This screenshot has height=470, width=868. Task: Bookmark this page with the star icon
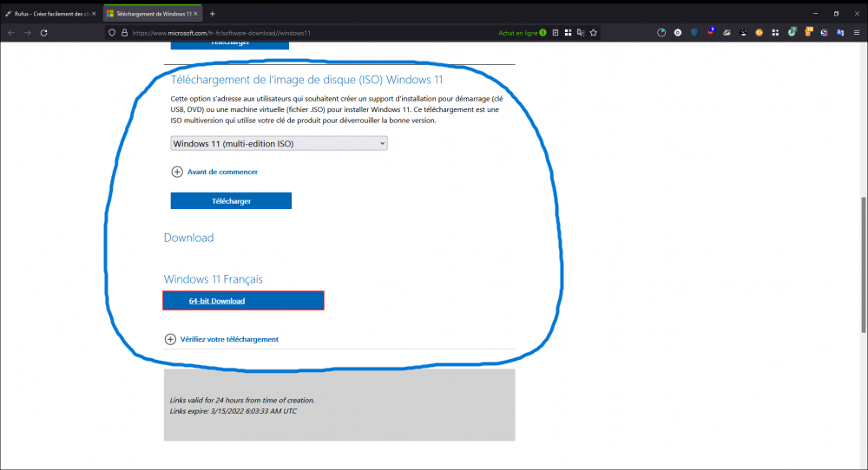(594, 32)
